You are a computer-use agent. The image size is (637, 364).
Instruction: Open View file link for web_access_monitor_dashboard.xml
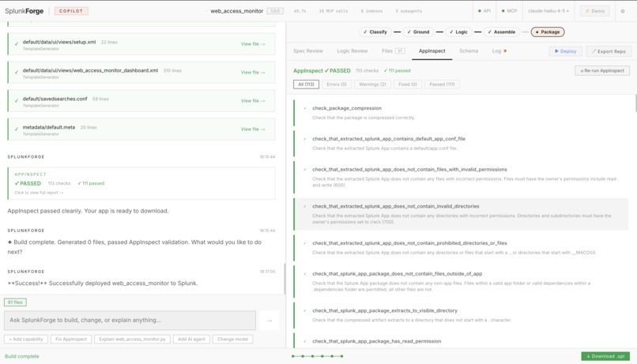[253, 72]
